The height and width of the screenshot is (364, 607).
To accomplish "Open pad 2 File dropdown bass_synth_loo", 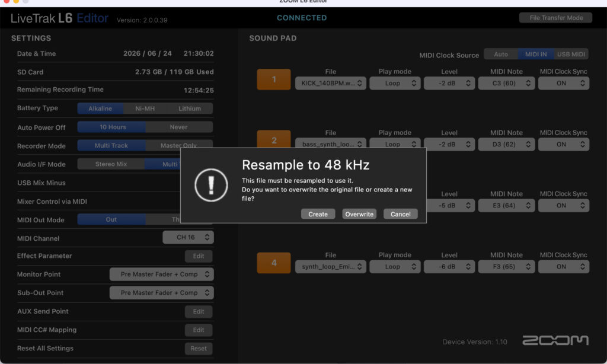I will point(331,143).
